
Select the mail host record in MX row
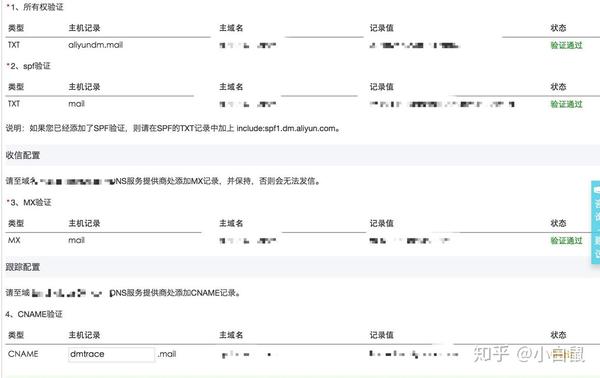click(77, 241)
